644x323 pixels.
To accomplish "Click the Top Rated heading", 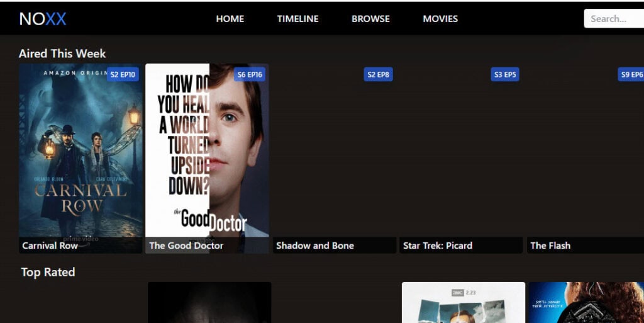I will pos(48,272).
